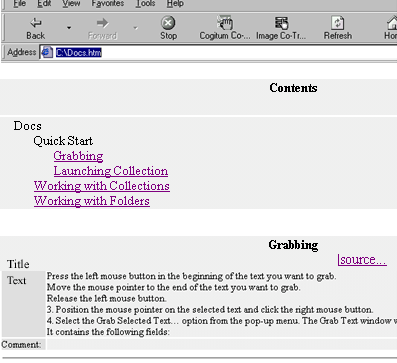Stop page loading with Stop icon
The width and height of the screenshot is (397, 363).
[168, 23]
